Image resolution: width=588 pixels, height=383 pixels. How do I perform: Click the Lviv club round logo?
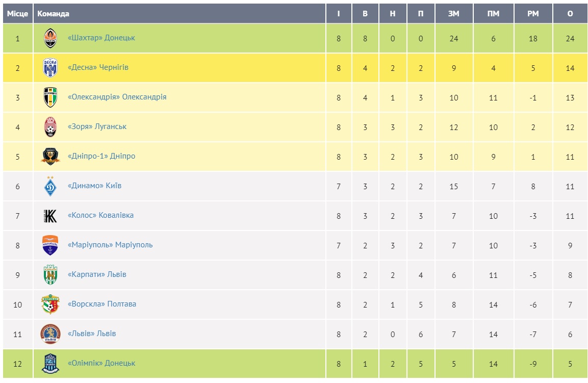point(50,334)
